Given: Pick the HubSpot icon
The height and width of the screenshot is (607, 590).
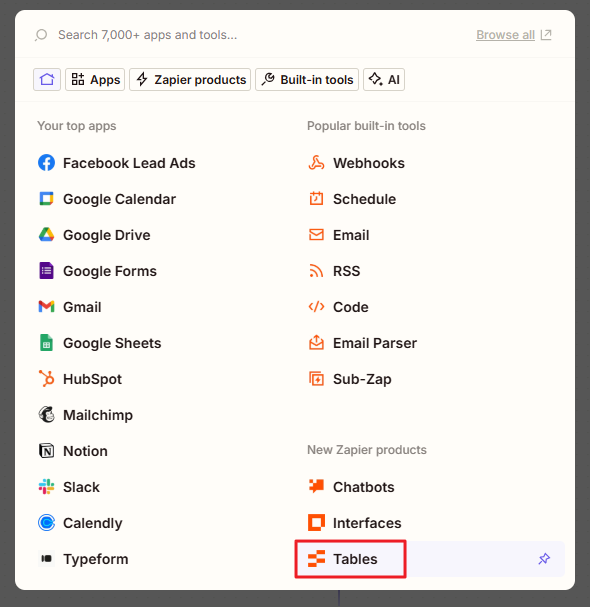Looking at the screenshot, I should (46, 379).
